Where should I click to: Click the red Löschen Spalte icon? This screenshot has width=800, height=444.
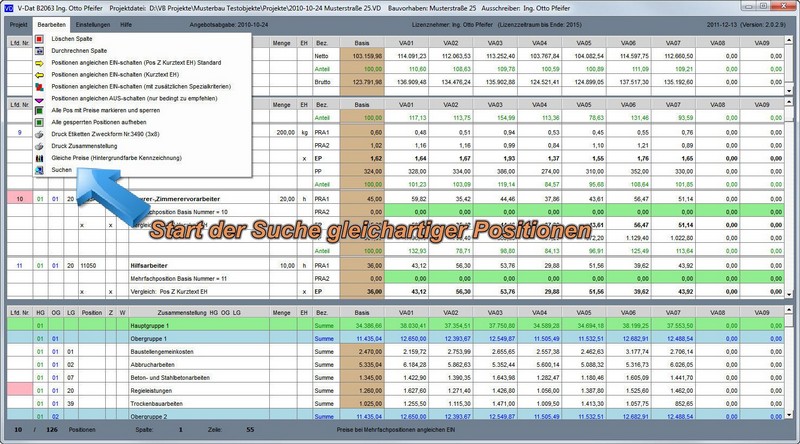point(39,37)
